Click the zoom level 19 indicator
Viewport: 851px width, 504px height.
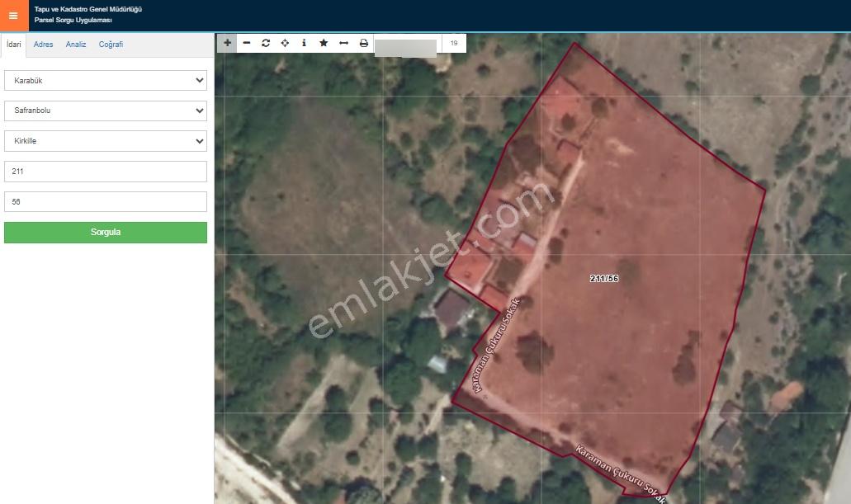454,43
